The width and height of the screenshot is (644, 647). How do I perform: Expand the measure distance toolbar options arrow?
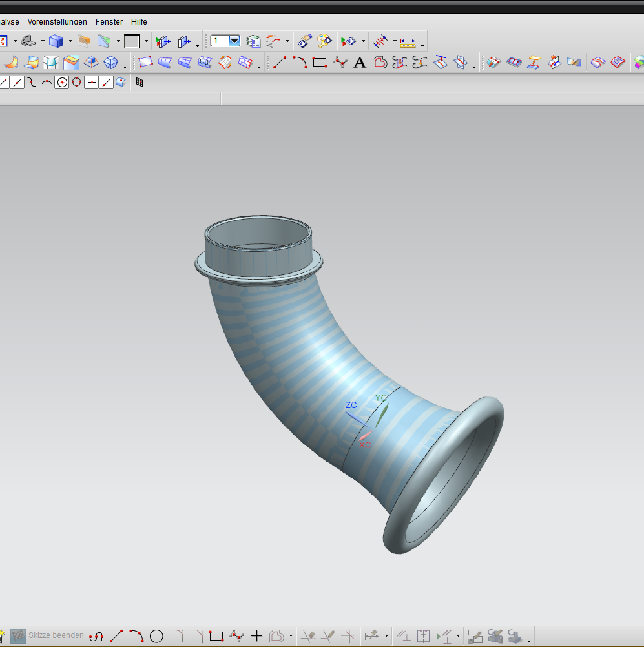click(422, 45)
